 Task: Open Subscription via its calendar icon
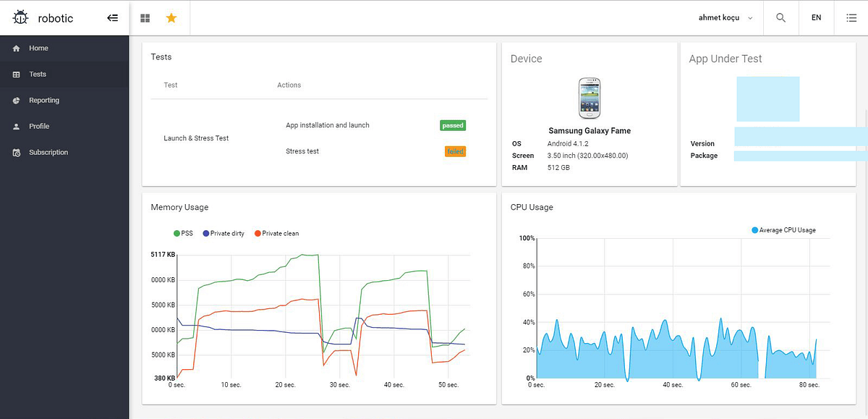15,152
